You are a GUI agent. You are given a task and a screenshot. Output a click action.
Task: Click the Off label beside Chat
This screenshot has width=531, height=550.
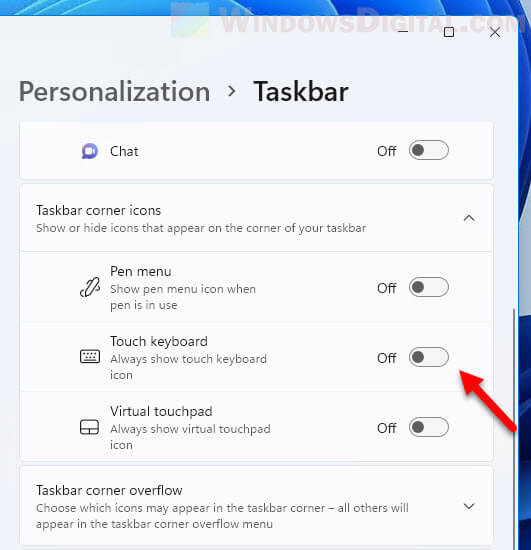(387, 151)
